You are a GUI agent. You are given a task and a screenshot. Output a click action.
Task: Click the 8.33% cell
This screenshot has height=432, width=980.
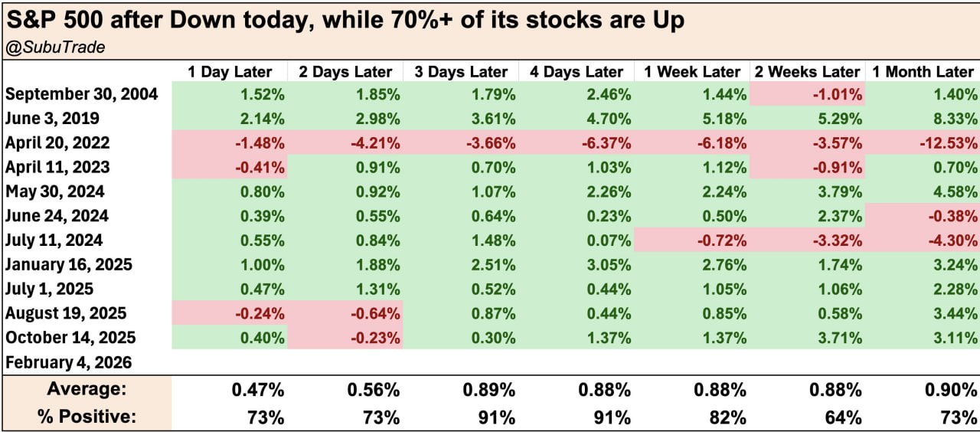[956, 119]
